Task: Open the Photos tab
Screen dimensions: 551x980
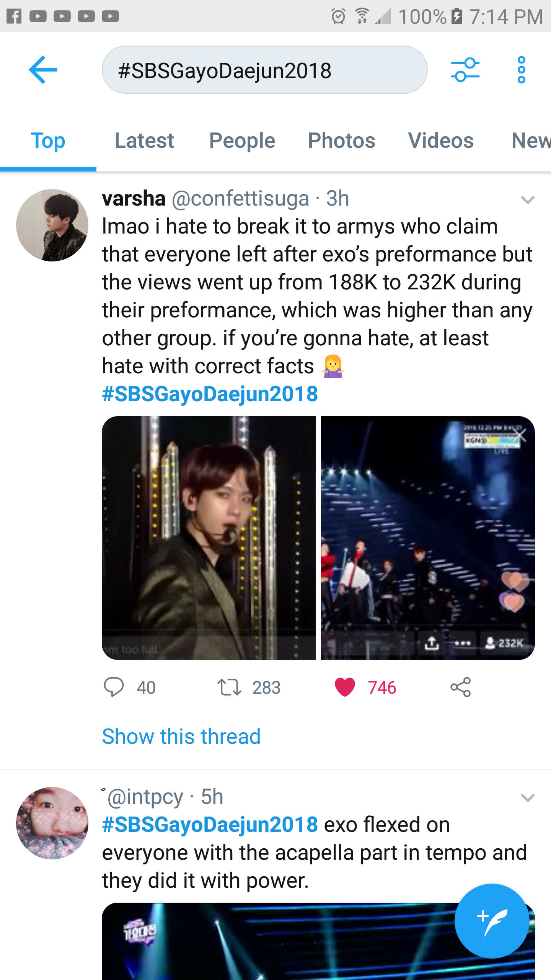Action: (x=342, y=140)
